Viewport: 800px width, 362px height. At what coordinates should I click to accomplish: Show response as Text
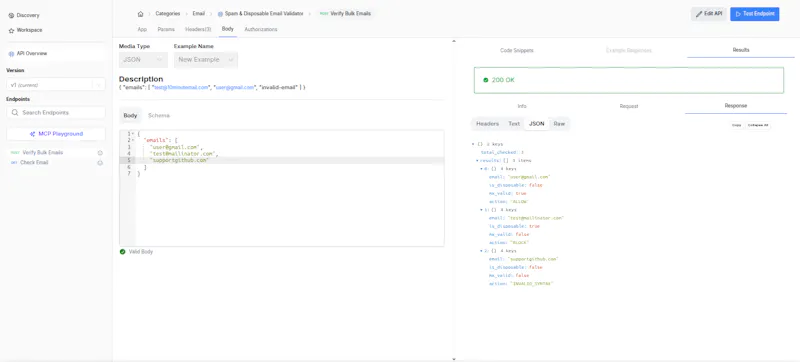click(x=514, y=124)
